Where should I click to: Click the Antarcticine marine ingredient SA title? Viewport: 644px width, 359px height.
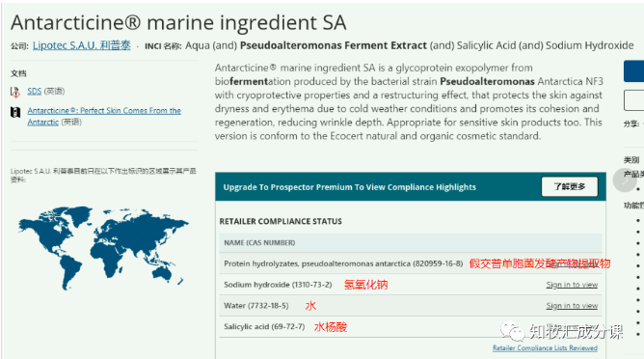click(x=178, y=22)
